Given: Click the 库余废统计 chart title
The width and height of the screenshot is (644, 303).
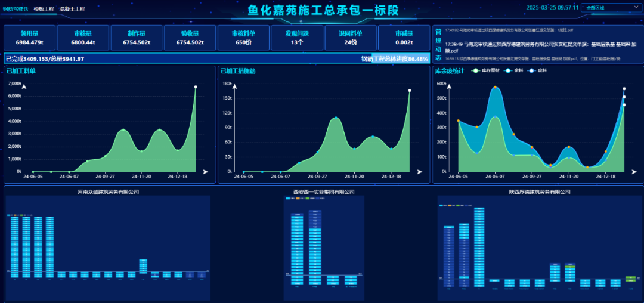Looking at the screenshot, I should pos(450,70).
